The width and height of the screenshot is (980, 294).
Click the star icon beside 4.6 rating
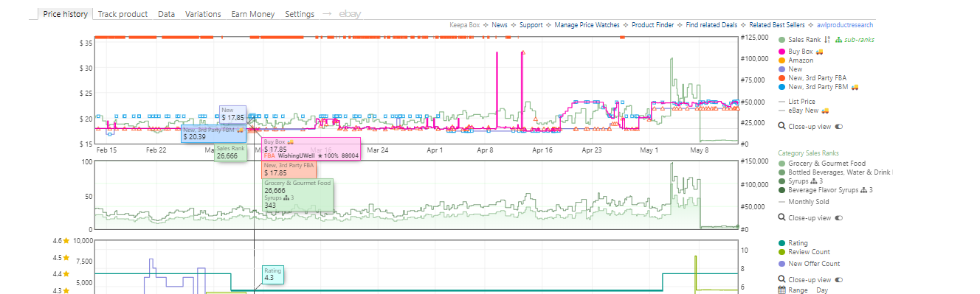click(66, 240)
